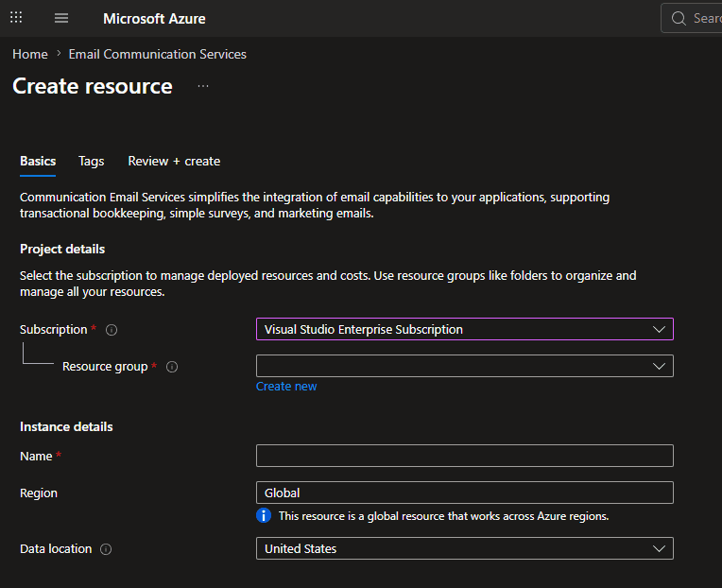Click into the portal search box
This screenshot has width=722, height=588.
click(692, 18)
